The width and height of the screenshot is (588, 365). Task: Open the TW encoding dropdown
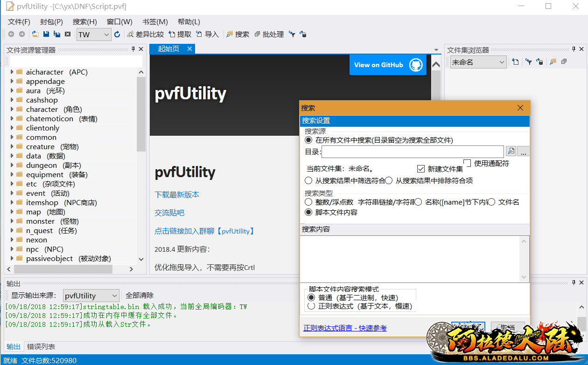click(x=94, y=34)
